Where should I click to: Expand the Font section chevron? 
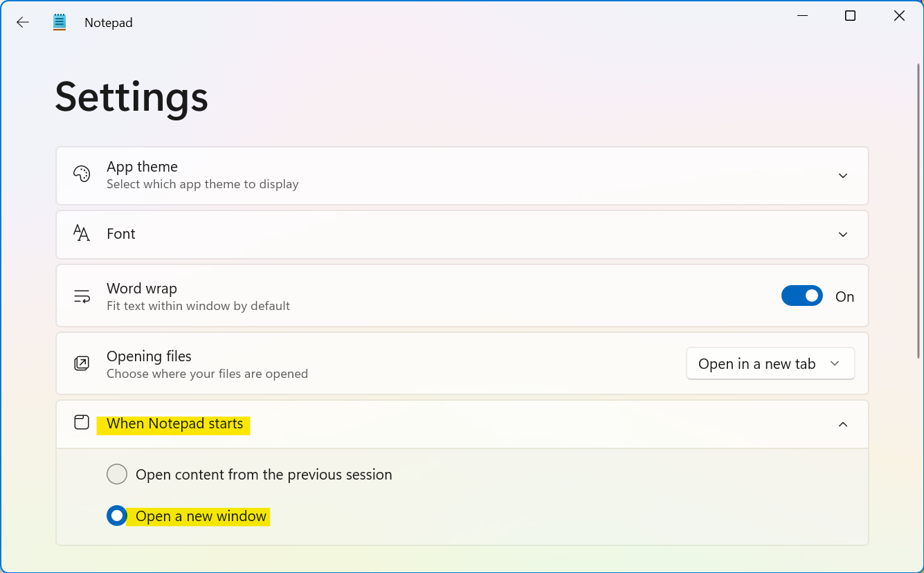pos(843,235)
